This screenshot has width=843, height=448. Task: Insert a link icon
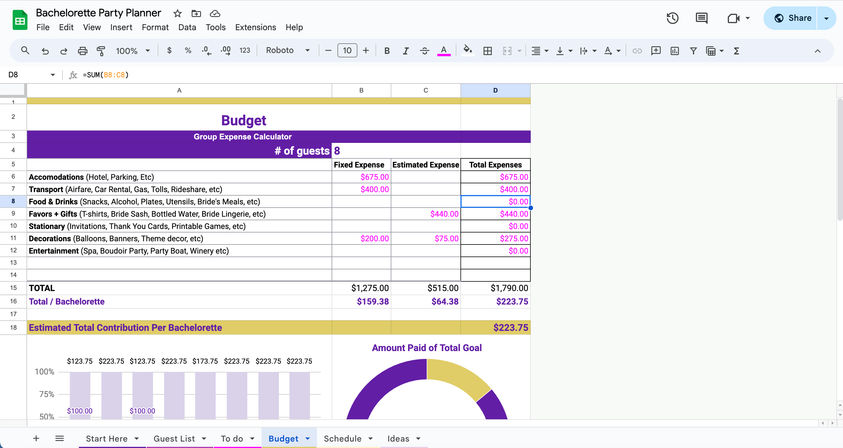tap(637, 51)
